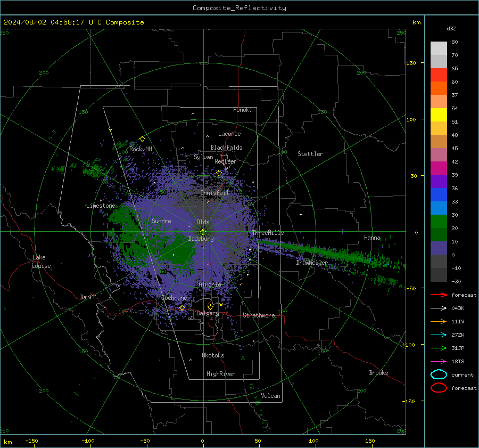The height and width of the screenshot is (448, 479).
Task: Click the Brooks label
Action: [378, 373]
